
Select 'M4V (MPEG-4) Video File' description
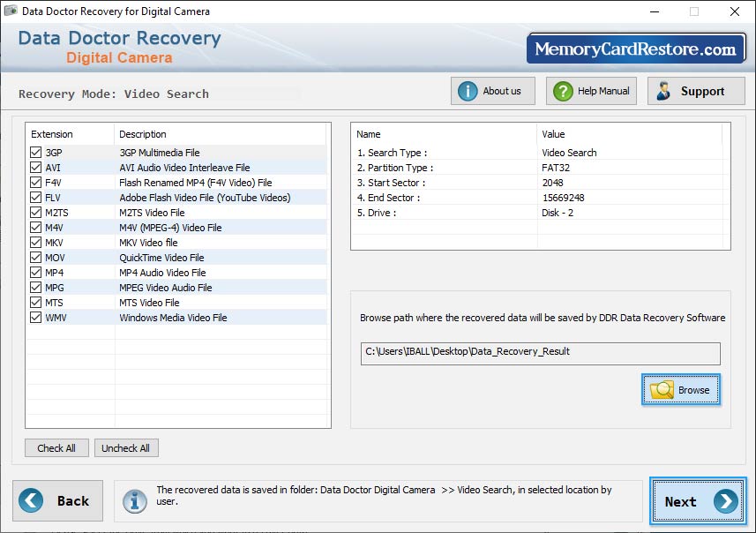pos(170,227)
